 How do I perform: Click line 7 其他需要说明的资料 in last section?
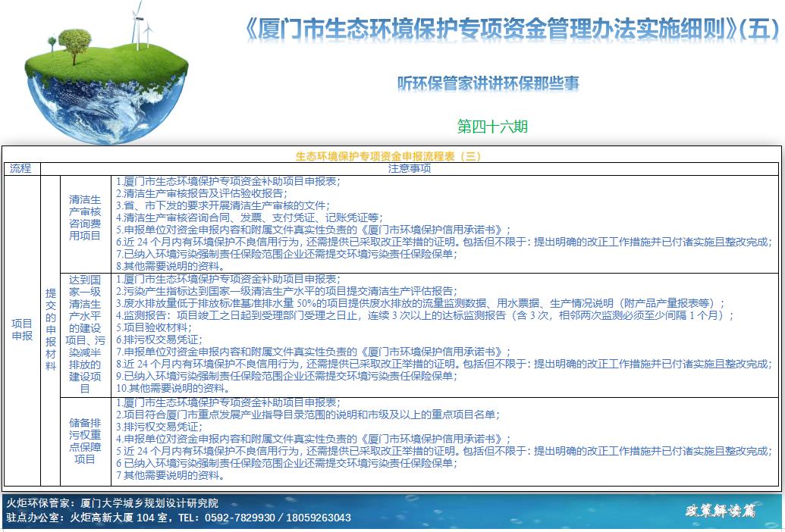[170, 475]
